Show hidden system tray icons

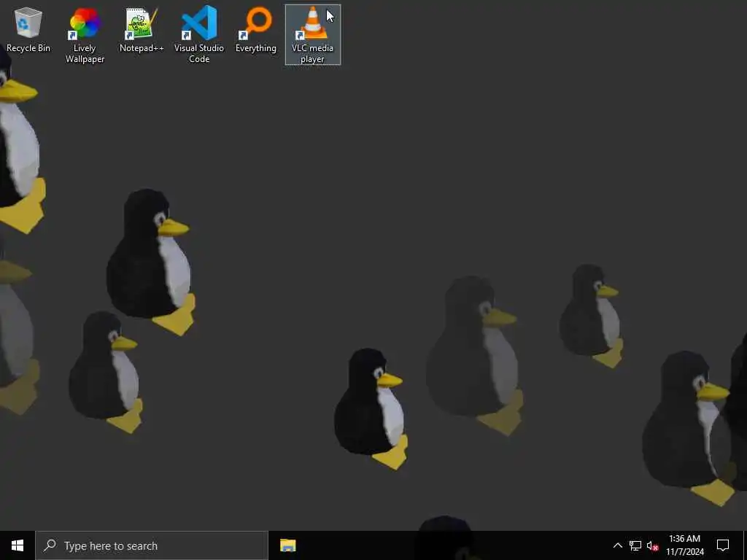(617, 545)
